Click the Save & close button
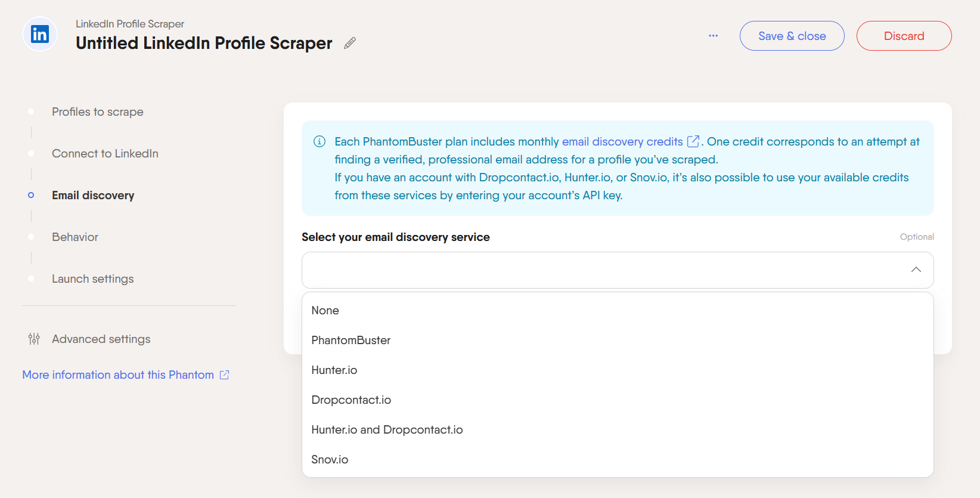 coord(792,36)
